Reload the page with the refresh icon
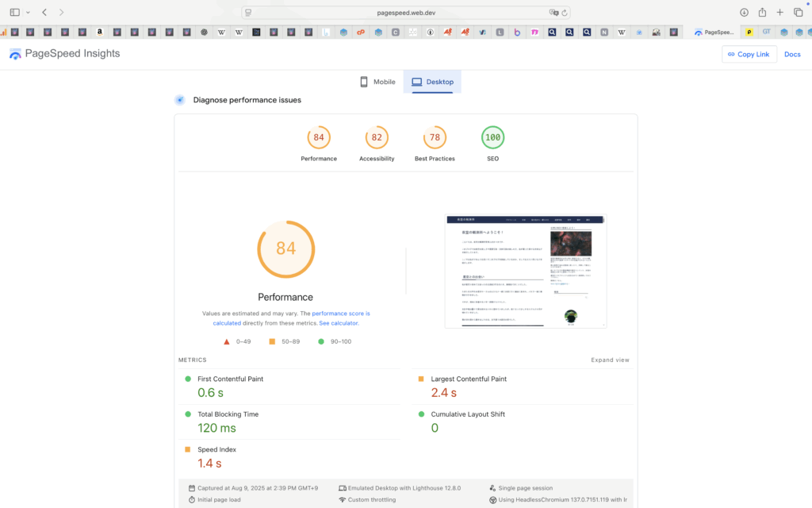Screen dimensions: 812x508 pos(565,12)
